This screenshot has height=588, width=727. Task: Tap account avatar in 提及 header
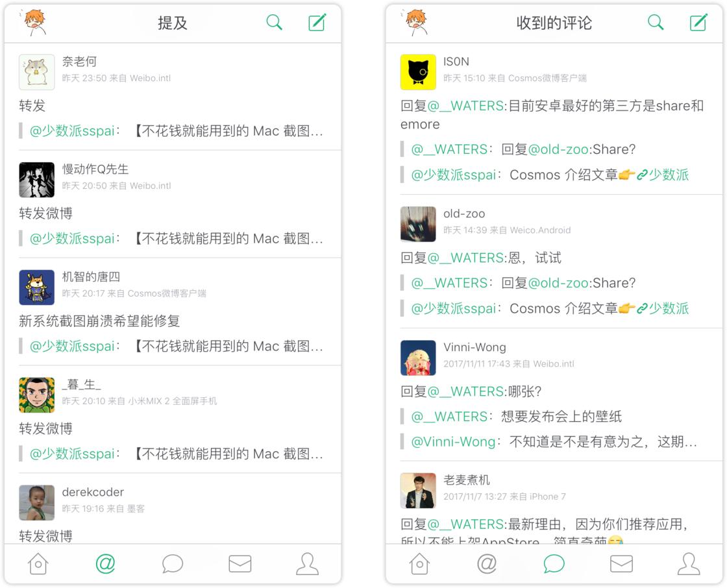click(x=35, y=22)
